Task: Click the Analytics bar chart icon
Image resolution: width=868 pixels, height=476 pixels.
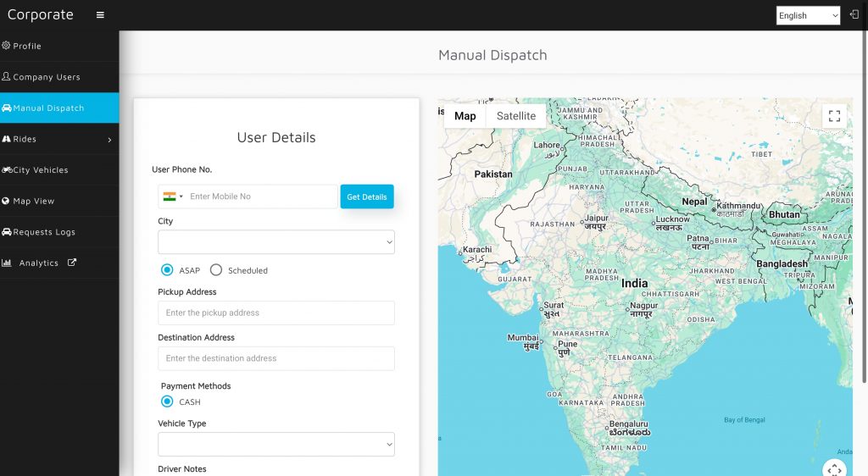Action: click(7, 263)
